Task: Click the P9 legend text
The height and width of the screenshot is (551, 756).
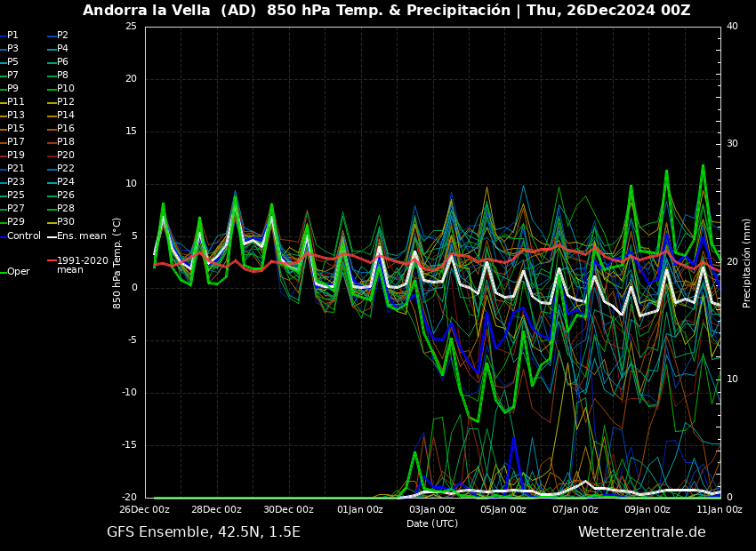Action: (12, 88)
